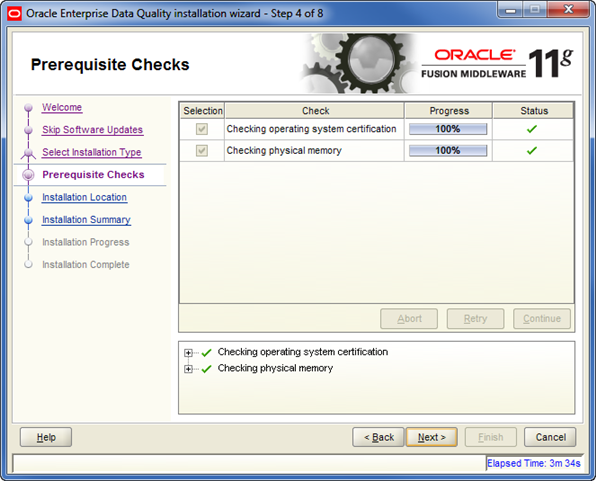The height and width of the screenshot is (481, 596).
Task: Click the Installation Complete step bullet
Action: point(28,264)
